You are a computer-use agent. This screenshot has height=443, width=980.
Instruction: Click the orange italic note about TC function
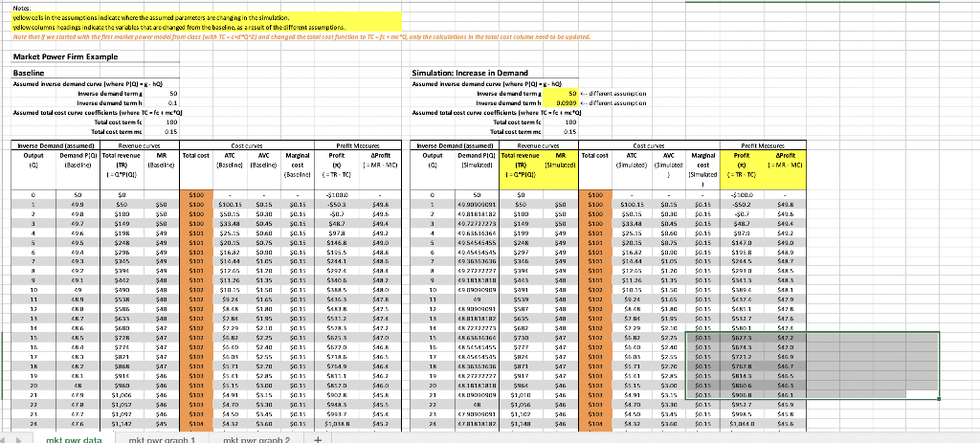(301, 36)
